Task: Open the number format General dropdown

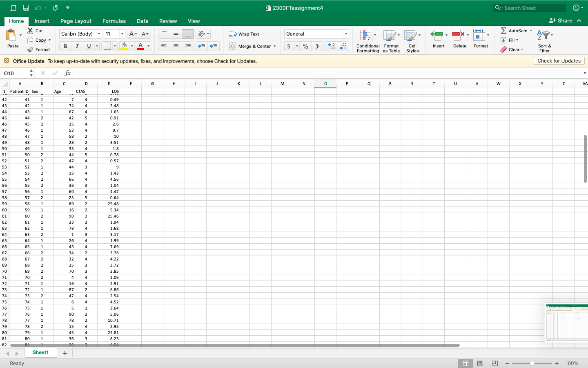Action: coord(346,34)
